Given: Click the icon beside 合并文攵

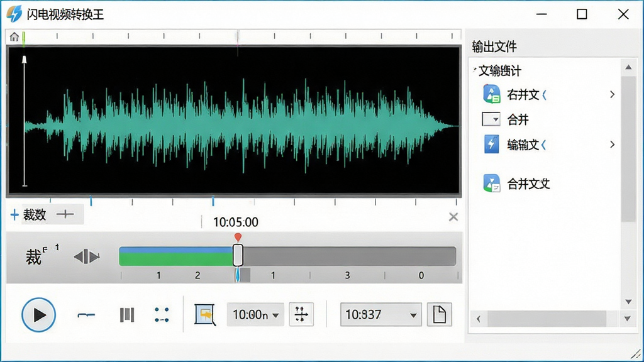Looking at the screenshot, I should pyautogui.click(x=492, y=183).
